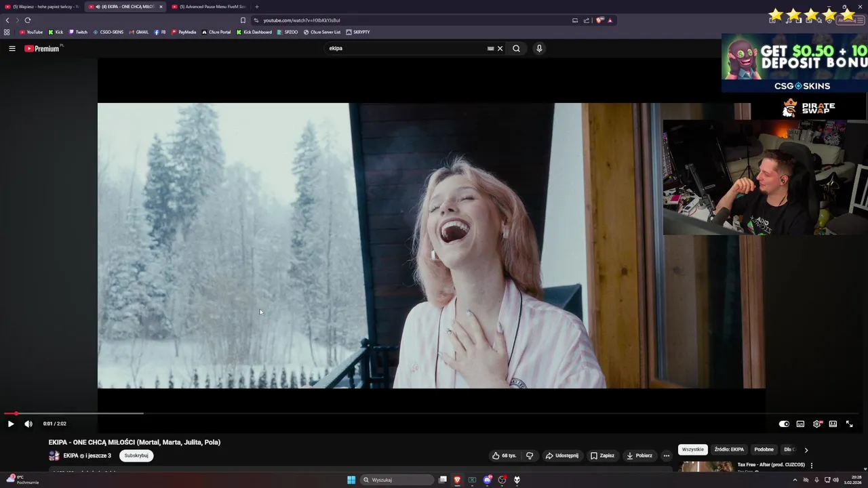Open Cfx.re Server List bookmark
Image resolution: width=868 pixels, height=488 pixels.
(x=322, y=32)
